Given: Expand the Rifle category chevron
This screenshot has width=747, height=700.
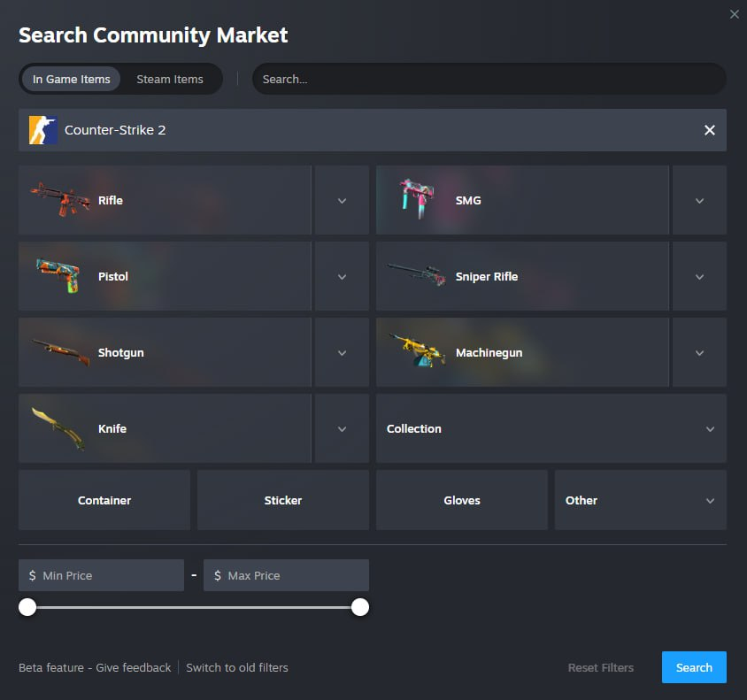Looking at the screenshot, I should pos(342,201).
